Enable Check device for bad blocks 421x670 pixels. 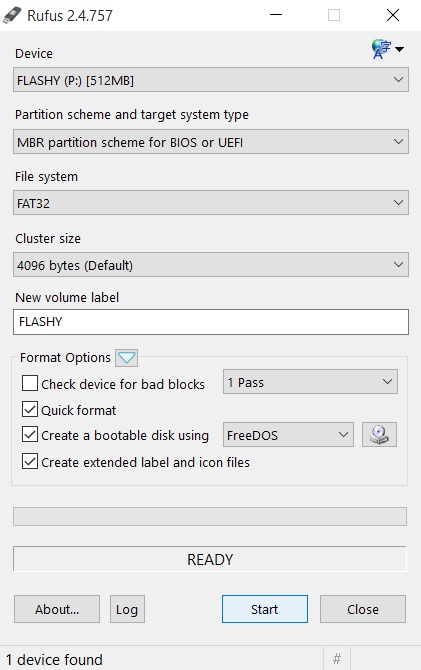(29, 383)
